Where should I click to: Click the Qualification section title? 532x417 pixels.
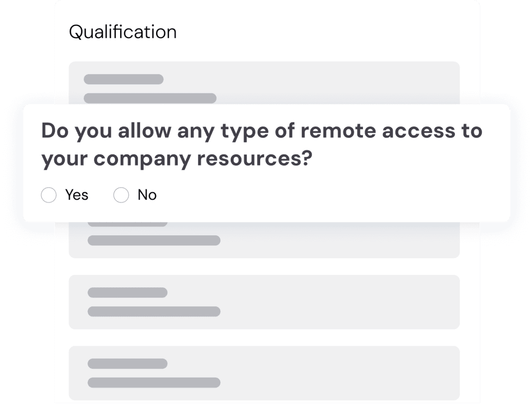click(x=122, y=32)
